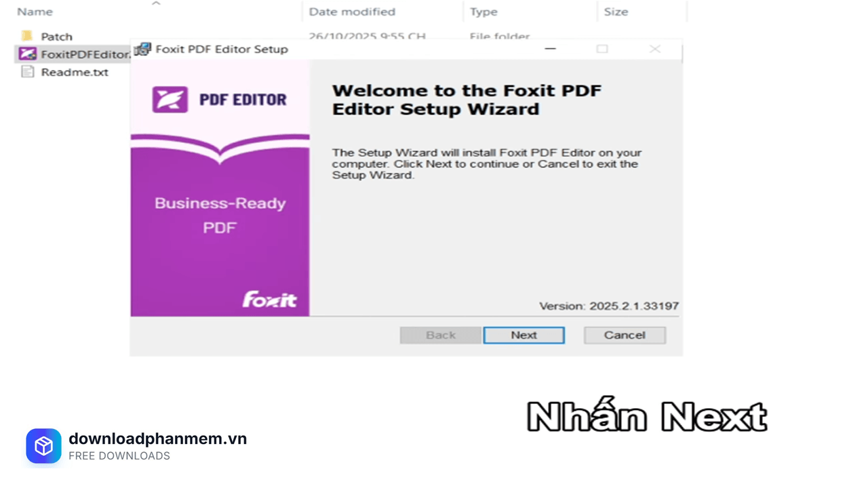Click the Readme.txt document icon
868x488 pixels.
[x=27, y=72]
